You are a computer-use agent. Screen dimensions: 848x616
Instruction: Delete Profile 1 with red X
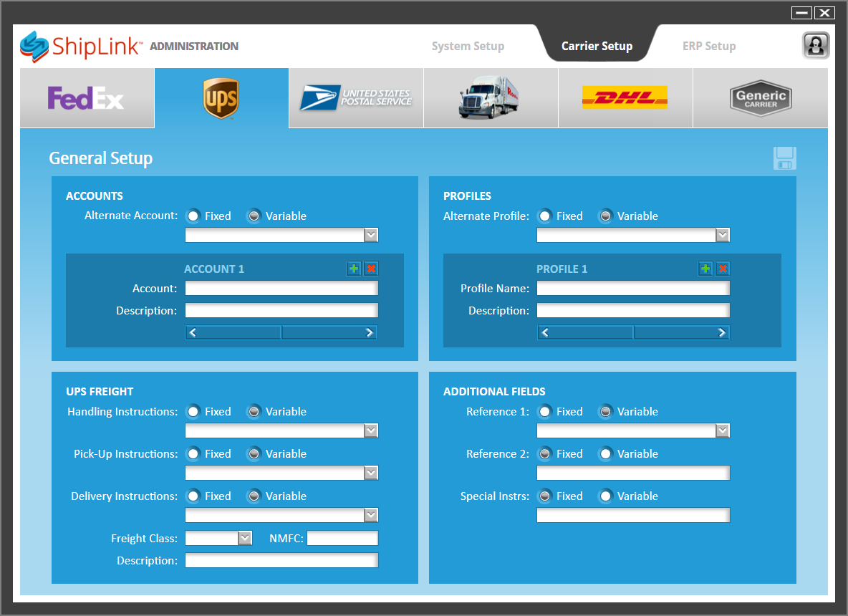(723, 269)
